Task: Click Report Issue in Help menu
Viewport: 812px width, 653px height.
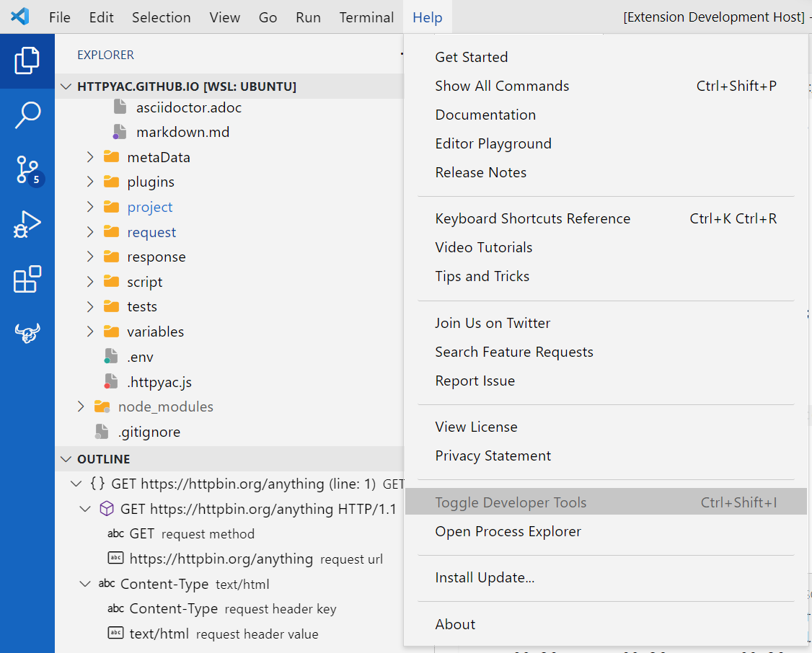Action: click(x=474, y=381)
